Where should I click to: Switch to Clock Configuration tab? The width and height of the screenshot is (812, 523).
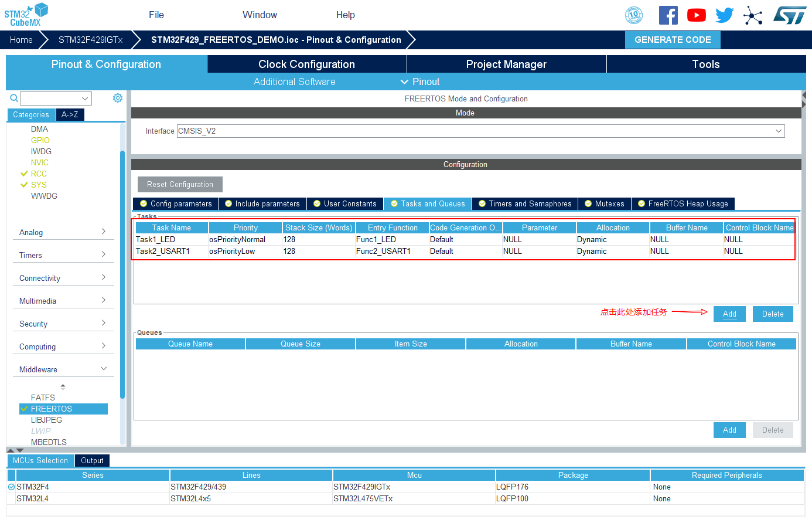(306, 64)
